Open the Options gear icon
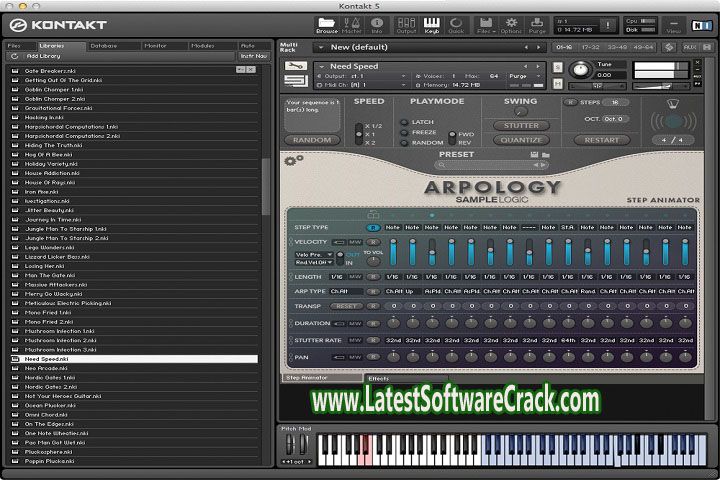The height and width of the screenshot is (480, 720). point(511,25)
